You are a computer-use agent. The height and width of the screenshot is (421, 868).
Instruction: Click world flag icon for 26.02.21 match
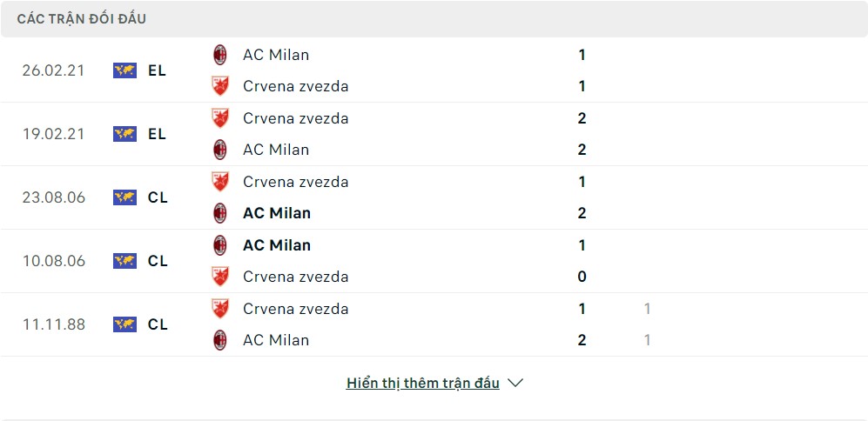tap(124, 70)
